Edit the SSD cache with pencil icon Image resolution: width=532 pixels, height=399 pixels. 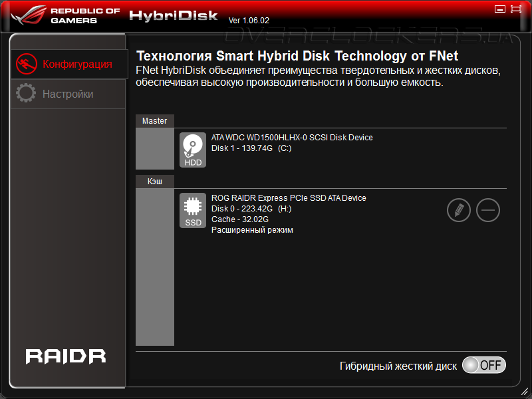[x=459, y=210]
